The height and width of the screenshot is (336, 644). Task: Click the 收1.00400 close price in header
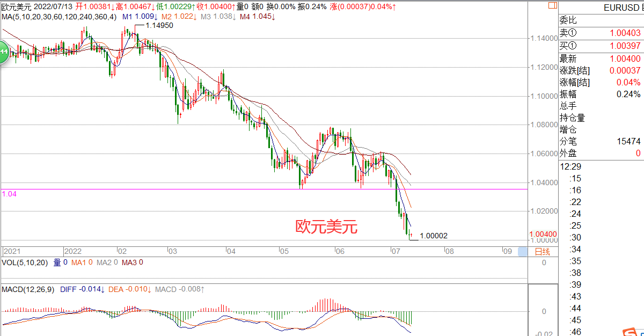(x=216, y=7)
